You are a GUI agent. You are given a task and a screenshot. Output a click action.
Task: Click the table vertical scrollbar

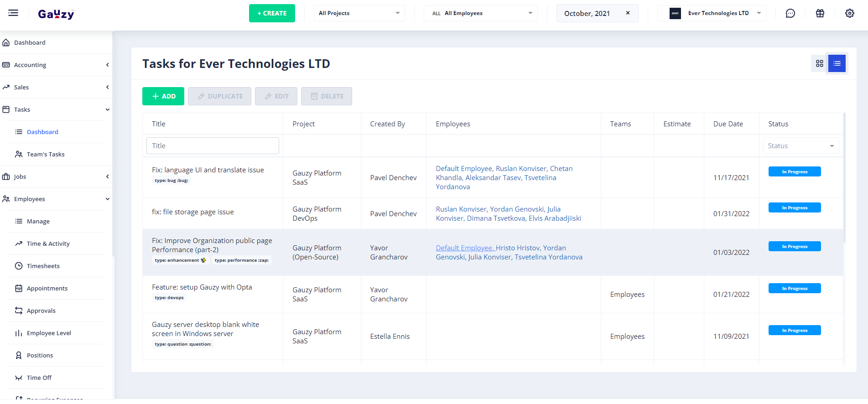coord(844,178)
